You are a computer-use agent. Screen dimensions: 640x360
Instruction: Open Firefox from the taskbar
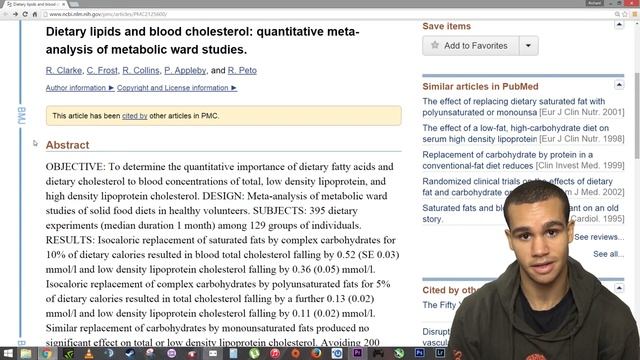316,353
